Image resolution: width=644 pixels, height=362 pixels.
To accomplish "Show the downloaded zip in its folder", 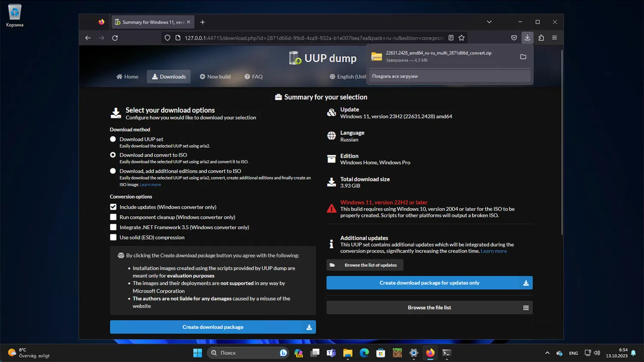I will 523,57.
